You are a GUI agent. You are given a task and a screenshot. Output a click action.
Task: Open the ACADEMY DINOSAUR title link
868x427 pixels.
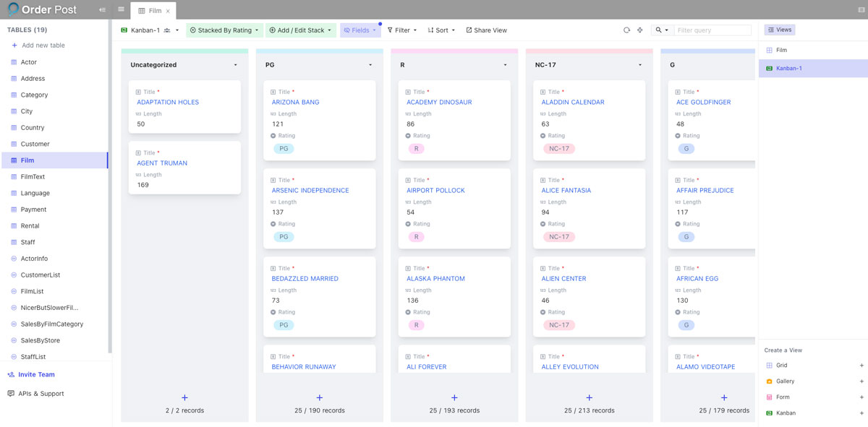point(439,102)
